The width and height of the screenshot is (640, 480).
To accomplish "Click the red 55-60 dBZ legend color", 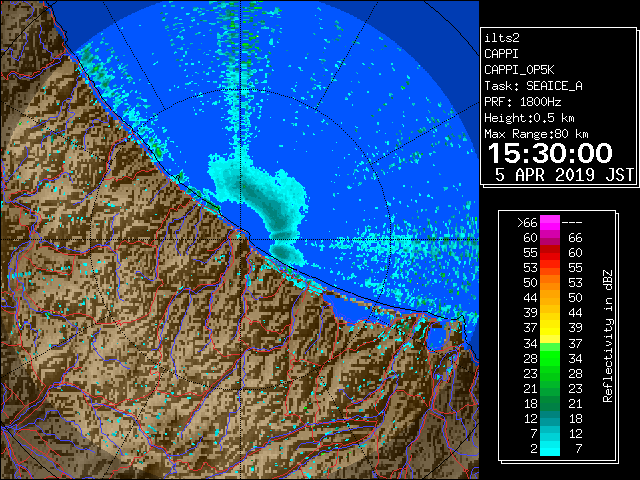I will tap(550, 253).
